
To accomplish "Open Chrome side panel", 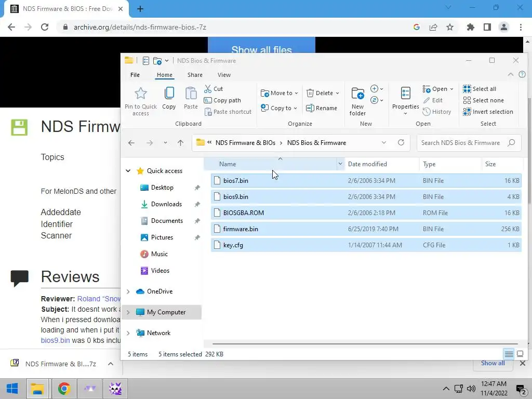I will (487, 27).
